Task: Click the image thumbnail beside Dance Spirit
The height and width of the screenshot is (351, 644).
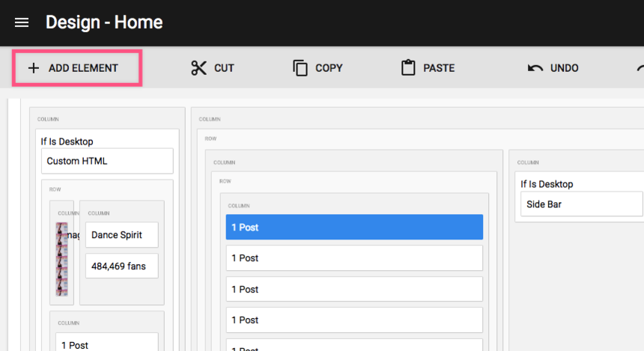Action: pyautogui.click(x=61, y=259)
